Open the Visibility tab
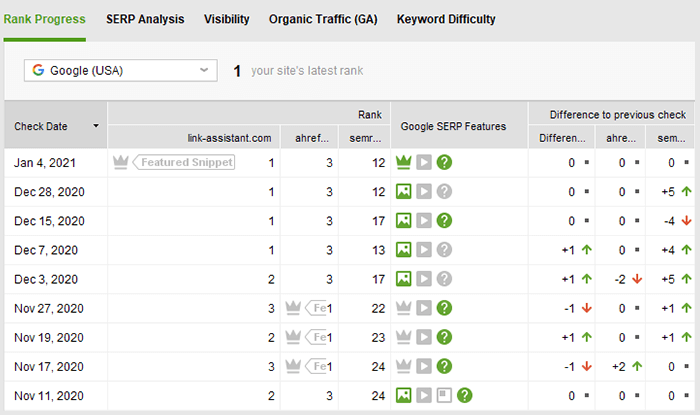700x415 pixels. click(227, 19)
